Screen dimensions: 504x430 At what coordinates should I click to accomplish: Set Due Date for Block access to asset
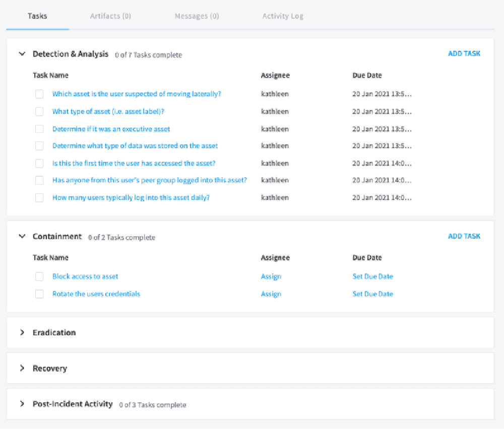pyautogui.click(x=373, y=276)
